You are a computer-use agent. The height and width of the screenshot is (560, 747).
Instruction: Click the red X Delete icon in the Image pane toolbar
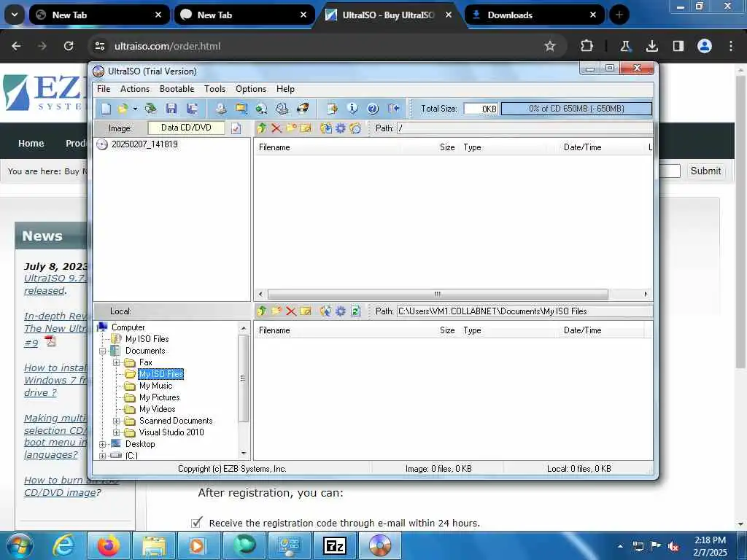coord(276,128)
